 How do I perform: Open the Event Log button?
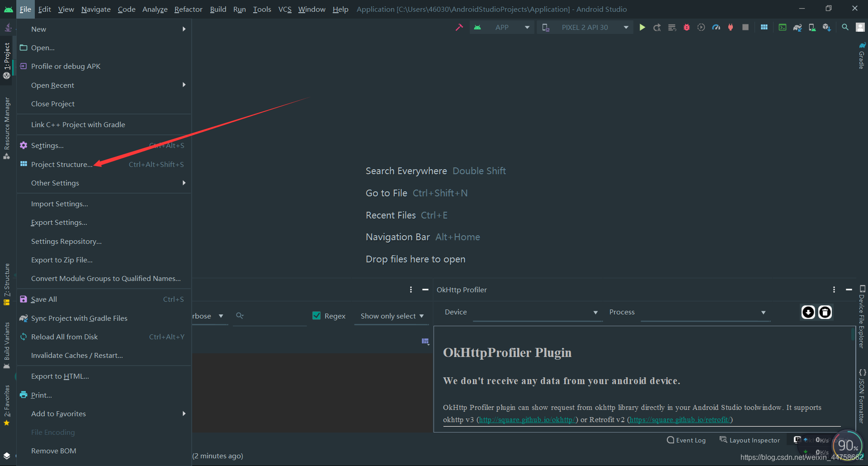pyautogui.click(x=686, y=440)
